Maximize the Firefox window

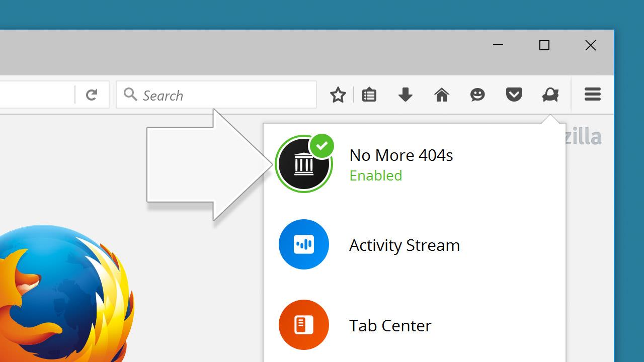click(x=544, y=45)
